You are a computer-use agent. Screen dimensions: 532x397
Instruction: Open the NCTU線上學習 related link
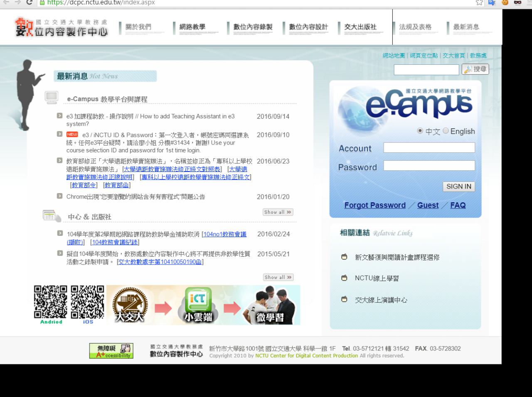[x=377, y=278]
